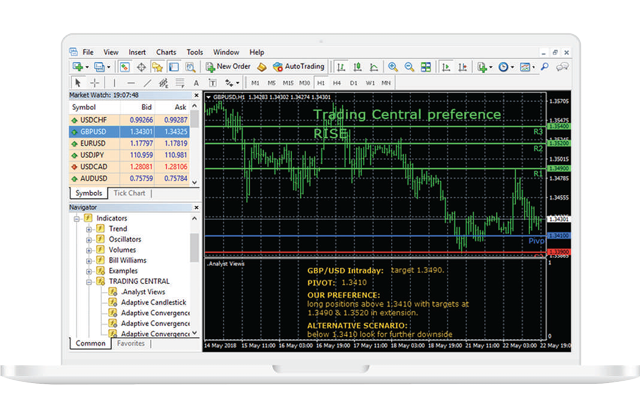
Task: Click the zoom out magnifier icon
Action: point(408,67)
